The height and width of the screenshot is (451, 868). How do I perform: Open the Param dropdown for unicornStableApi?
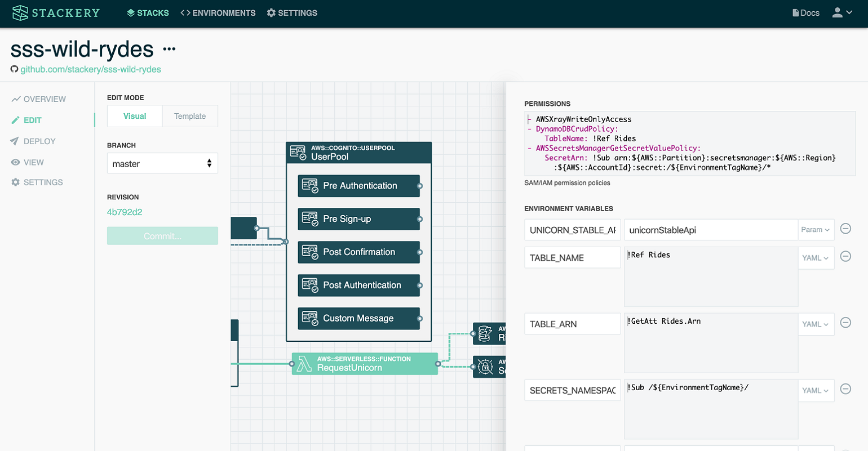(x=816, y=229)
